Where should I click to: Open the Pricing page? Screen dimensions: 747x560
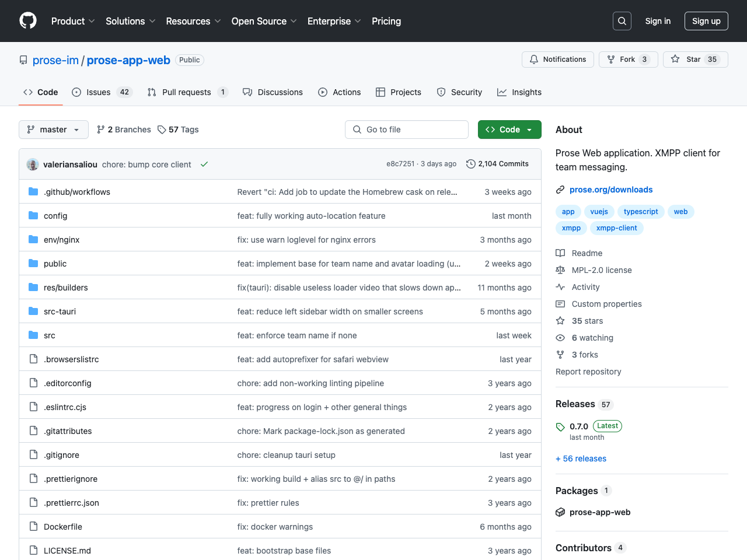coord(386,21)
